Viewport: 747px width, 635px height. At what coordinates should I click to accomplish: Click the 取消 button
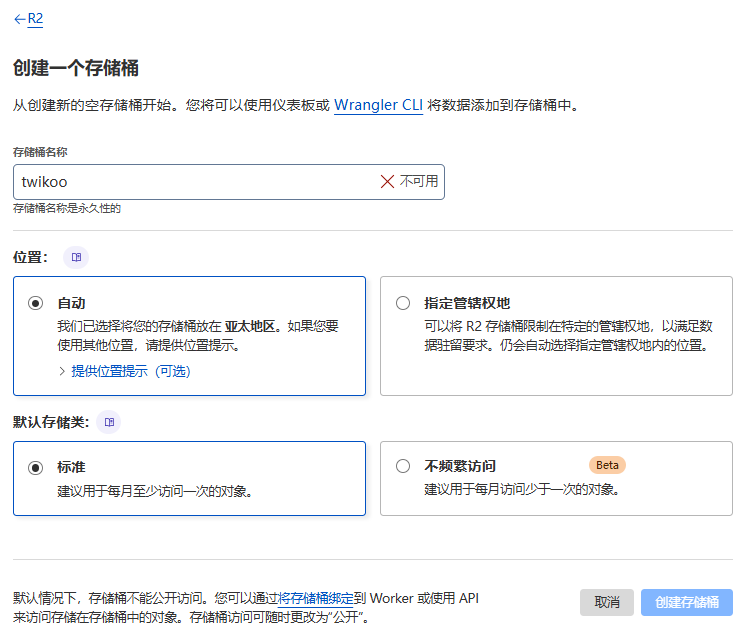(606, 602)
